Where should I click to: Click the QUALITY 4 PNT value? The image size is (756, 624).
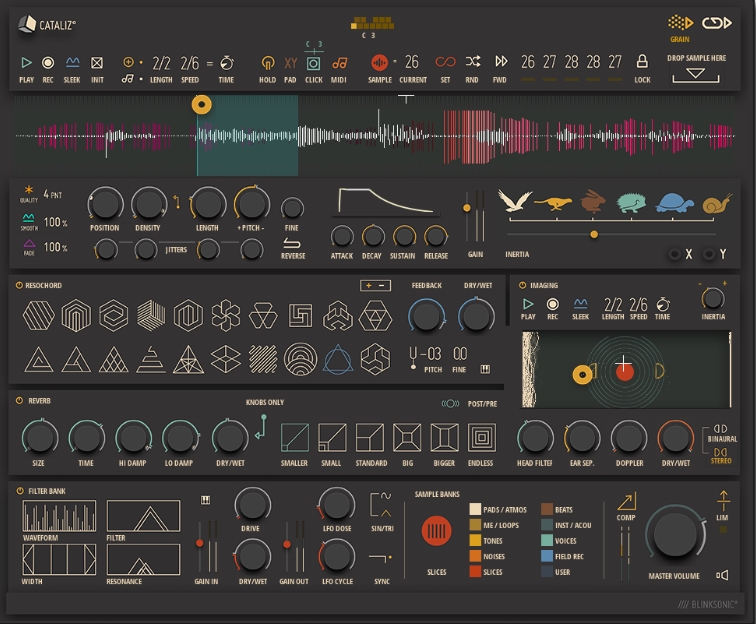53,194
